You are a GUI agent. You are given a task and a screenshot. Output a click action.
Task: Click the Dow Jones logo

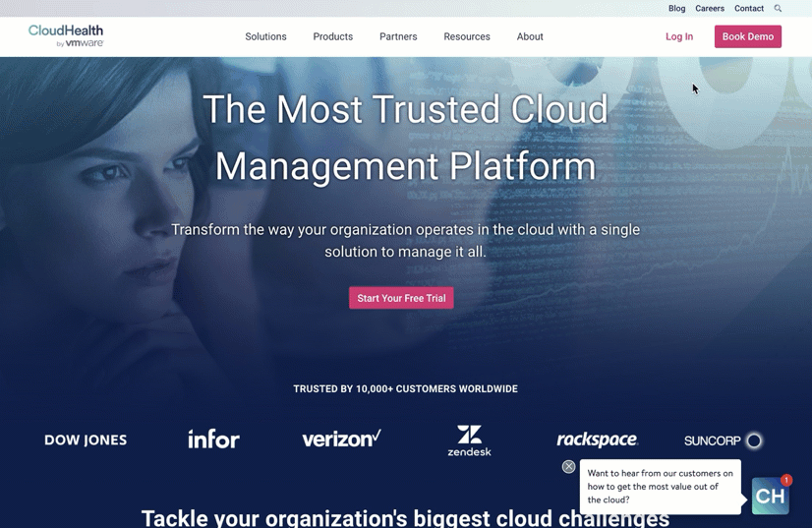[x=86, y=440]
